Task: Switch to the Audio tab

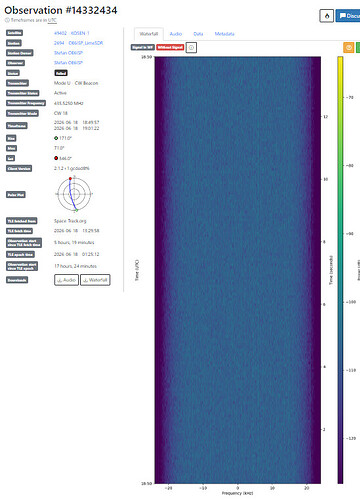Action: pos(176,34)
